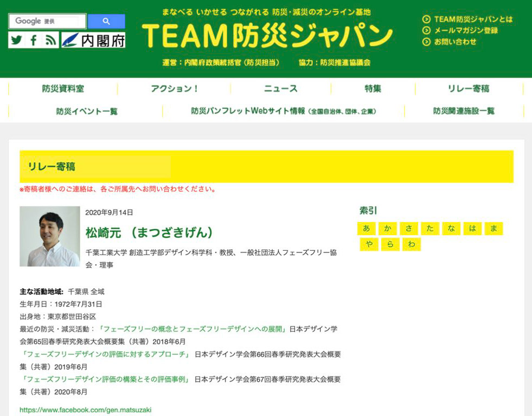Select index button ま
The width and height of the screenshot is (532, 416).
[493, 229]
